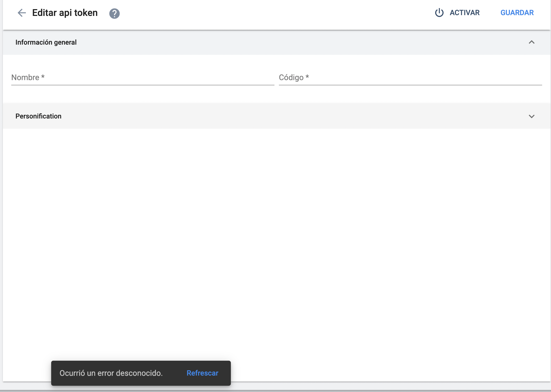Select the back navigation arrow in the header
Viewport: 551px width, 392px height.
(22, 13)
